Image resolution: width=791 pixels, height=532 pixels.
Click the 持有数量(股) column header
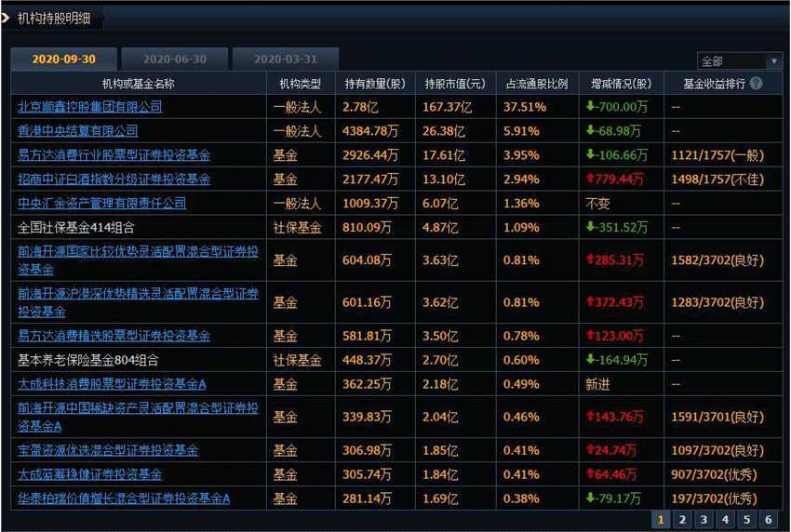pyautogui.click(x=375, y=84)
